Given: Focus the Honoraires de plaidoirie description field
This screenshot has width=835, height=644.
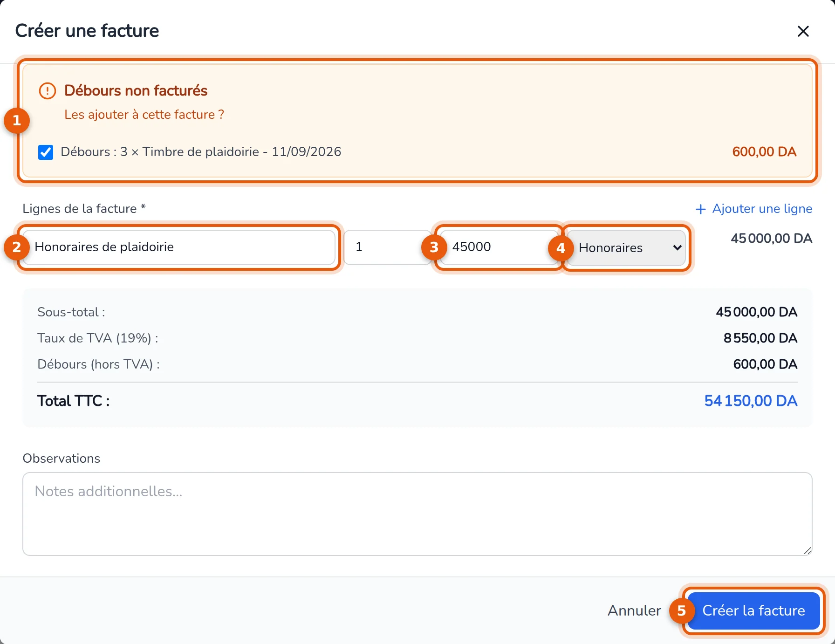Looking at the screenshot, I should [179, 247].
